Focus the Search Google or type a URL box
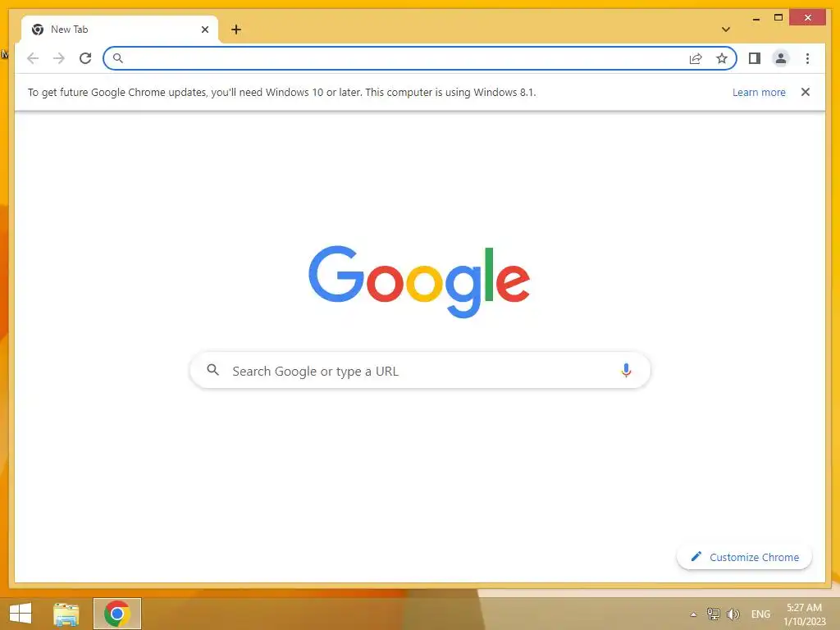Image resolution: width=840 pixels, height=630 pixels. (420, 371)
